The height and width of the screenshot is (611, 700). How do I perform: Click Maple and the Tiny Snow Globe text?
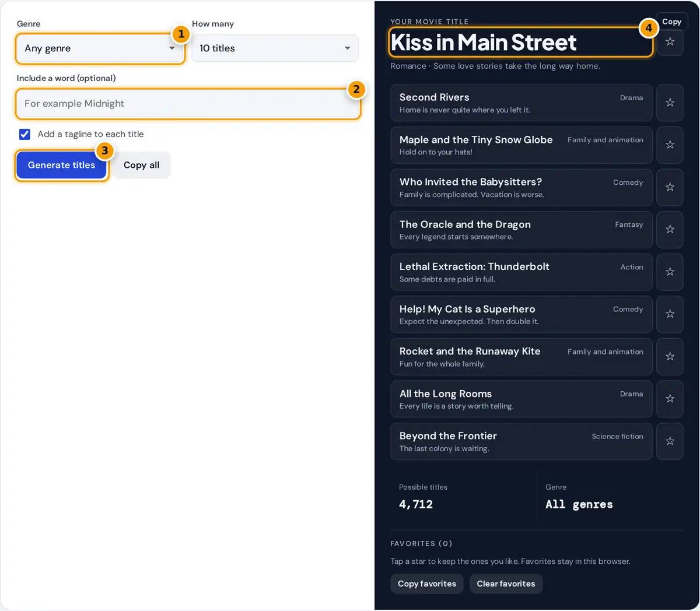point(476,140)
